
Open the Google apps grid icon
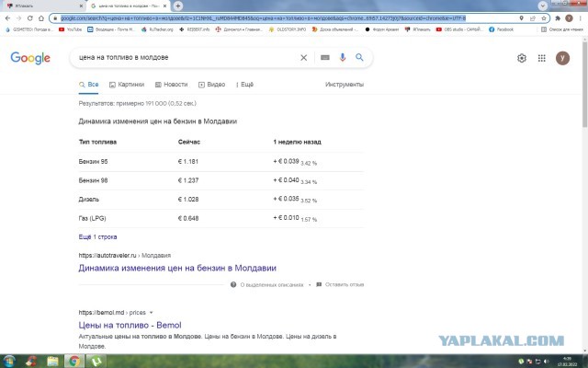click(541, 58)
